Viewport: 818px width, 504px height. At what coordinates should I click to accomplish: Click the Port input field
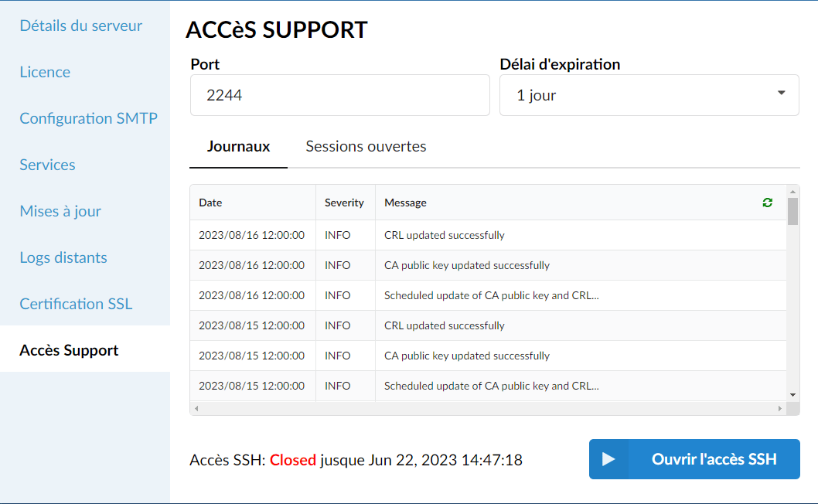339,95
